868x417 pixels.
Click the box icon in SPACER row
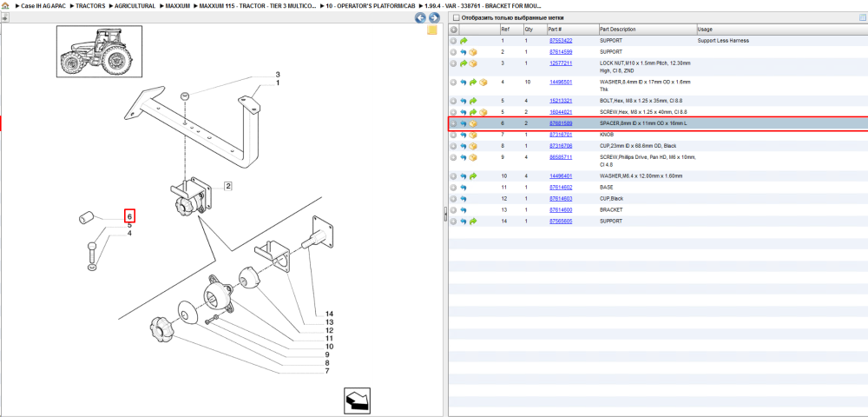tap(473, 123)
